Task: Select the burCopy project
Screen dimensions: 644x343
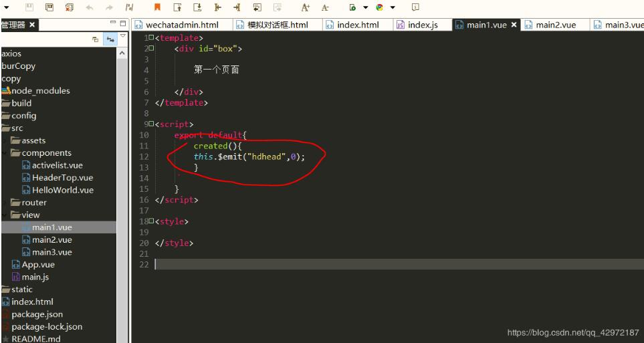Action: coord(19,66)
